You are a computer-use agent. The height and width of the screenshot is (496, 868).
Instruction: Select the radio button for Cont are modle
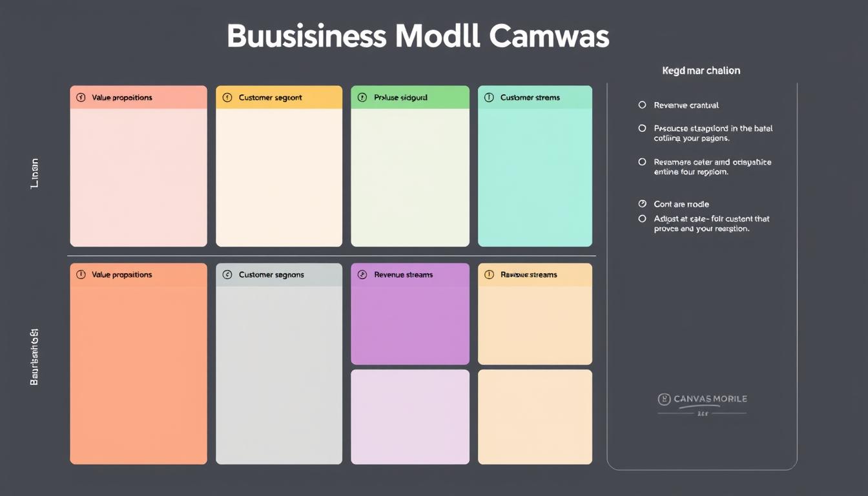(642, 204)
